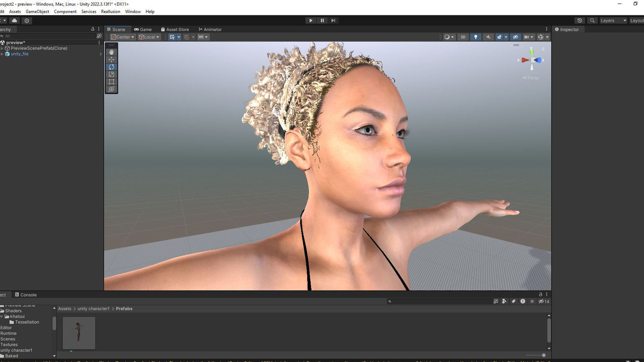Click the Project search-by-label tag icon
The height and width of the screenshot is (362, 644).
513,301
